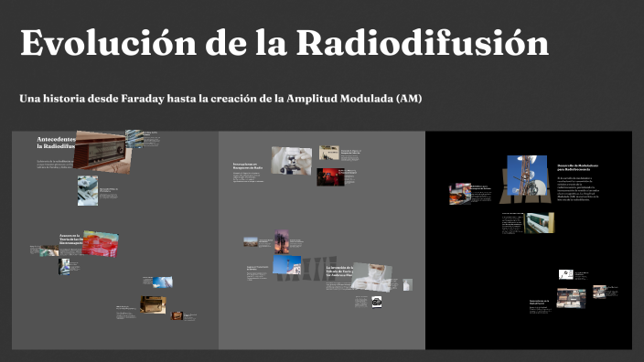Open the green-and-white device image in black panel
644x362 pixels.
click(x=540, y=223)
